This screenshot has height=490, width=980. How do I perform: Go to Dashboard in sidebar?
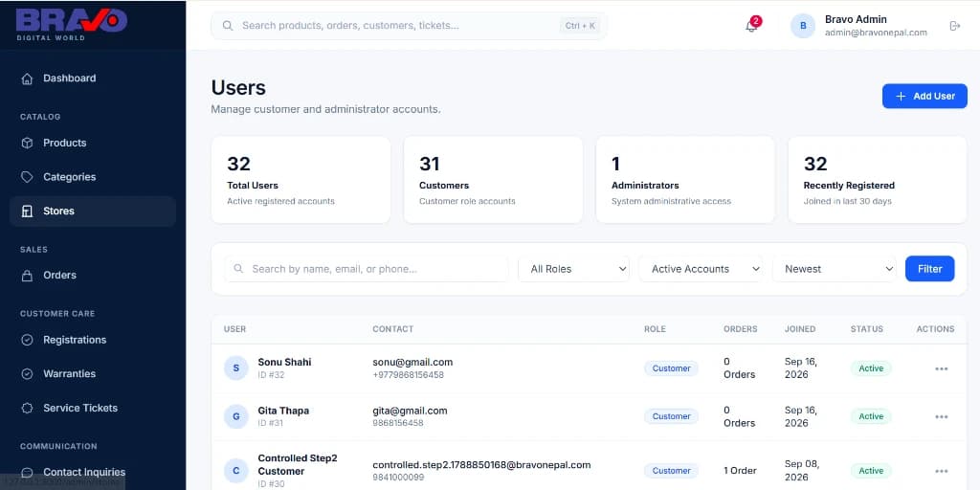click(93, 78)
